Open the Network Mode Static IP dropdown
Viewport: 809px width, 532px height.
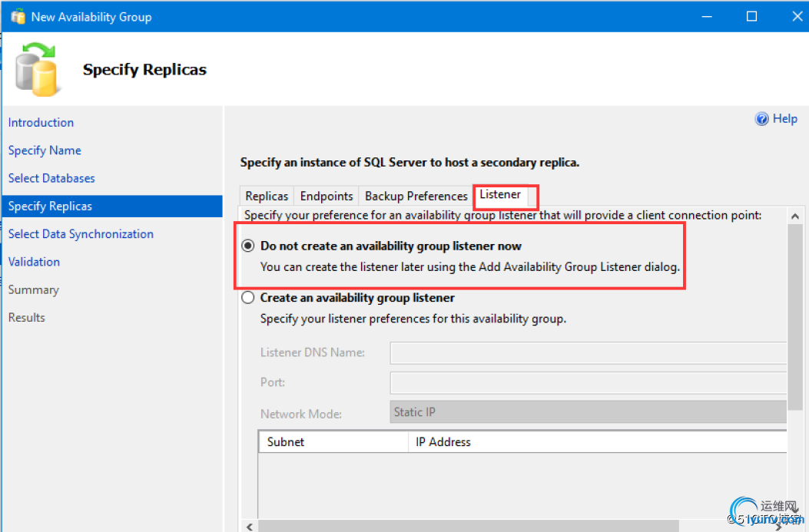point(589,412)
